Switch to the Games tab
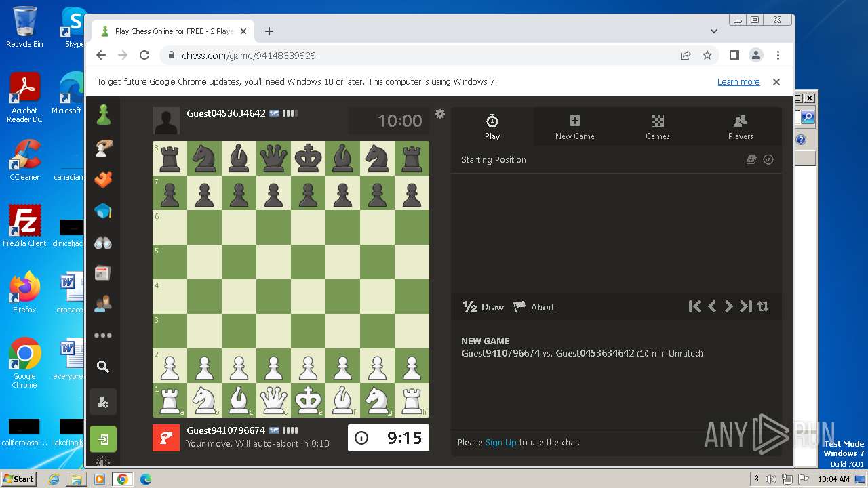 658,127
